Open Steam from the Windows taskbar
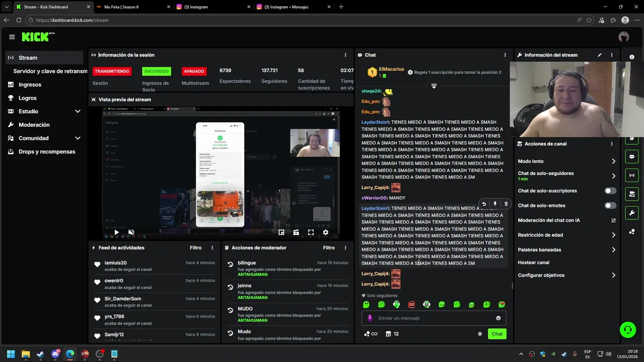The image size is (644, 362). coord(41,354)
